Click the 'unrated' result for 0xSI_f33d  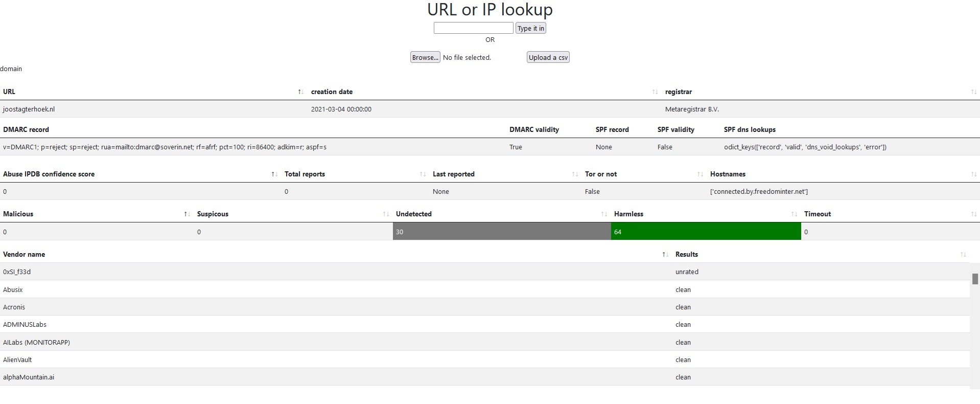click(x=687, y=272)
